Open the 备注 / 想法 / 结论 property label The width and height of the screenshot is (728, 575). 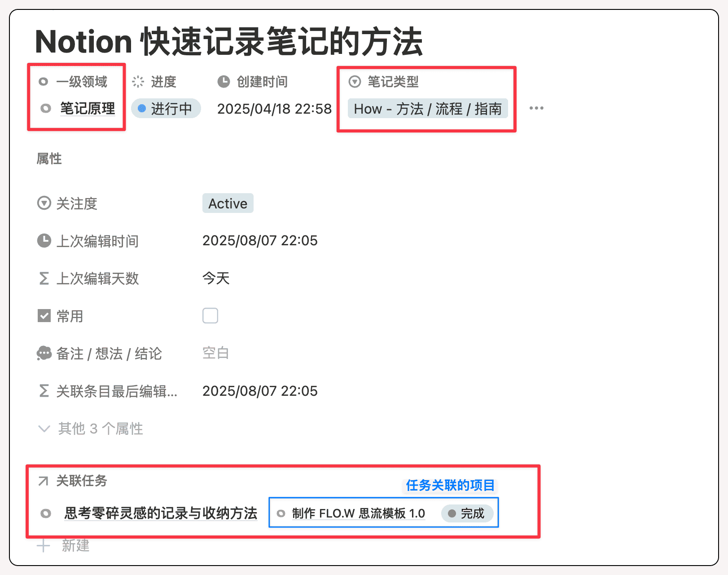click(x=109, y=354)
